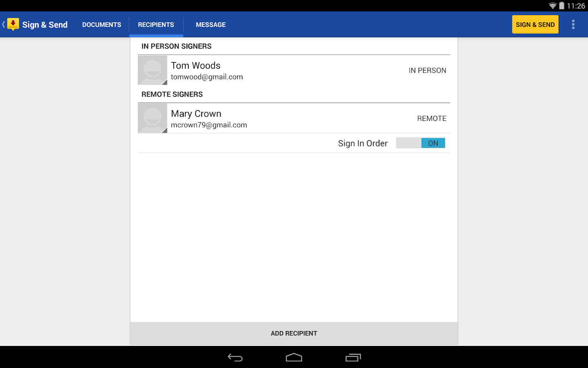
Task: Toggle Tom Woods' IN PERSON signer type
Action: [x=427, y=70]
